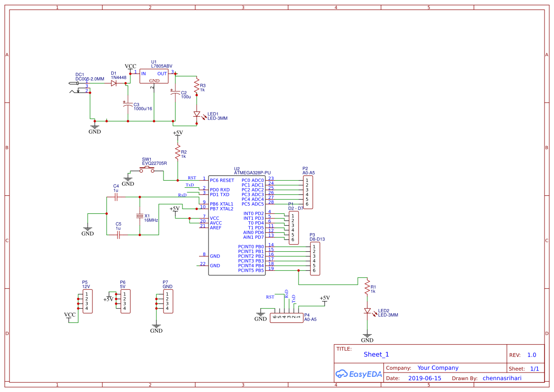Click the date 2019-06-15 field
The height and width of the screenshot is (392, 554).
click(425, 378)
